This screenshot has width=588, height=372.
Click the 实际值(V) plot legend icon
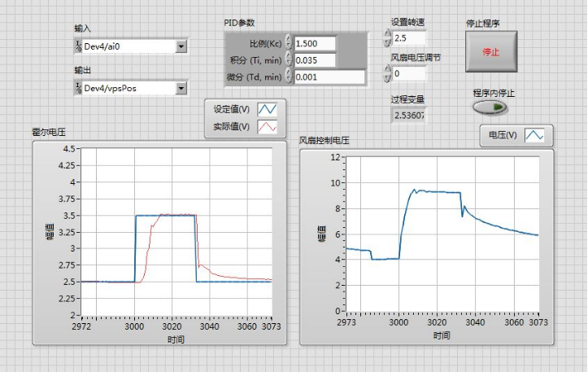coord(267,126)
